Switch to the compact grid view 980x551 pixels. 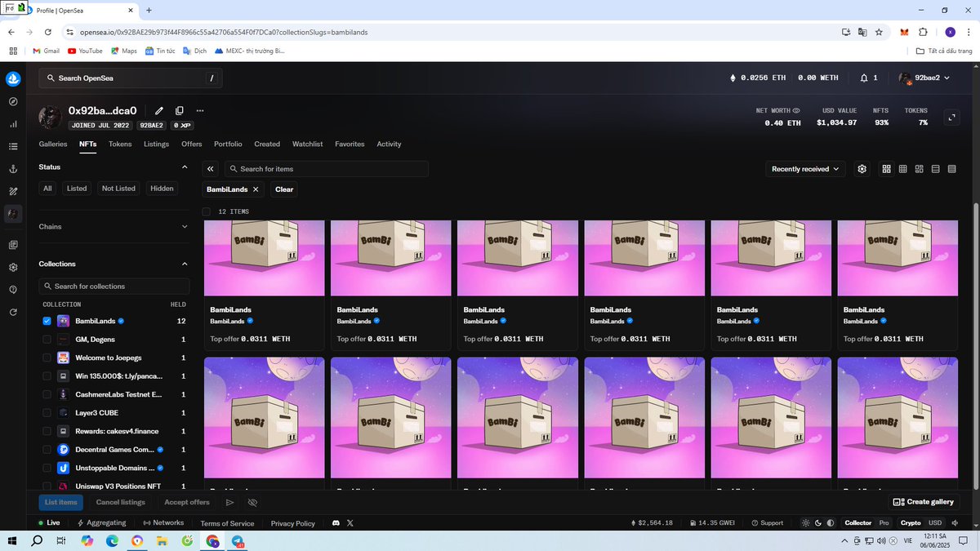point(903,169)
